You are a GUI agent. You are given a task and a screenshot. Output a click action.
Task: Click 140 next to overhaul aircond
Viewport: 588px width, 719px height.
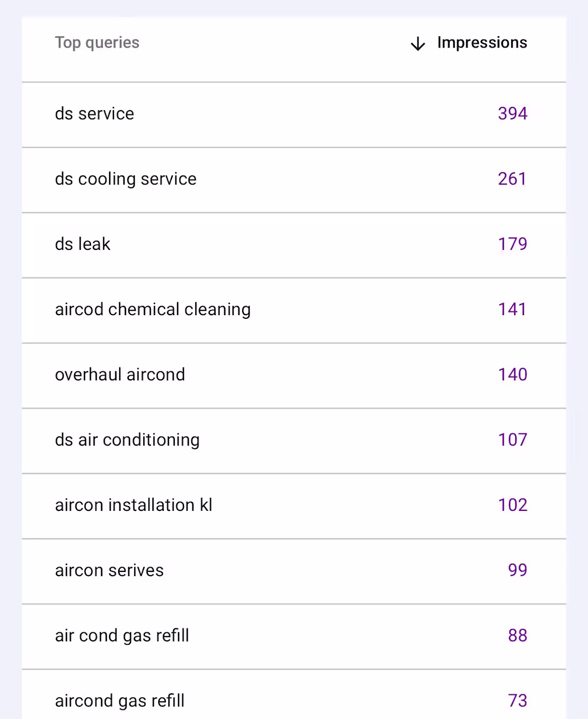point(512,375)
